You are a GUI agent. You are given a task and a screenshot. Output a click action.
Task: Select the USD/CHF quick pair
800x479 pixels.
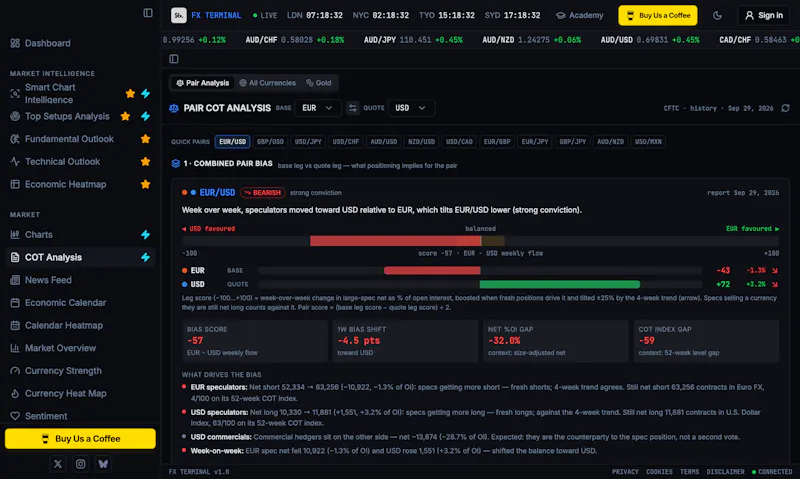pyautogui.click(x=346, y=142)
